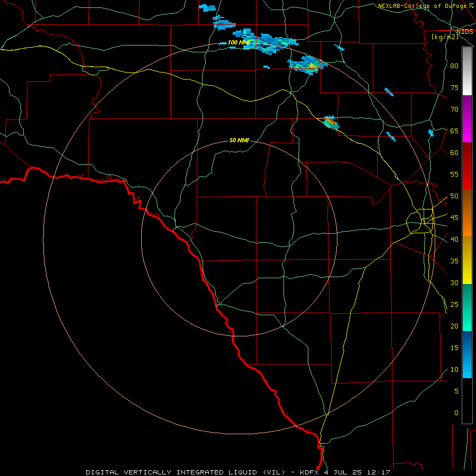476x476 pixels.
Task: Click the "DIGITAL VERTICALLY INTEGRATED LIQUID (VIL)" title
Action: point(185,472)
